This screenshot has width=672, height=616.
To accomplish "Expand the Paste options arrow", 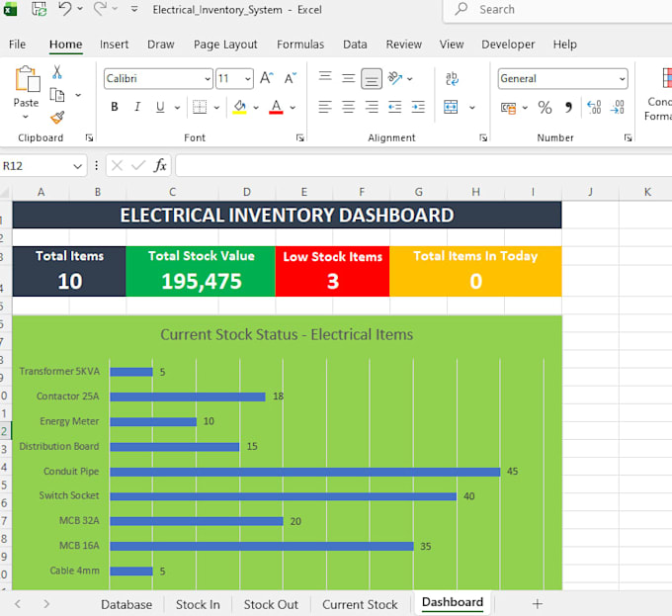I will 26,117.
